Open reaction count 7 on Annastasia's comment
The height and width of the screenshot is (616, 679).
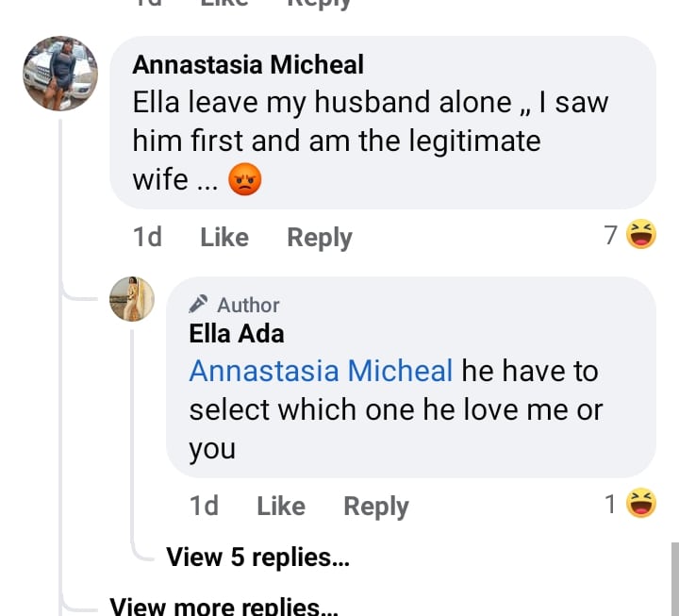[x=611, y=236]
